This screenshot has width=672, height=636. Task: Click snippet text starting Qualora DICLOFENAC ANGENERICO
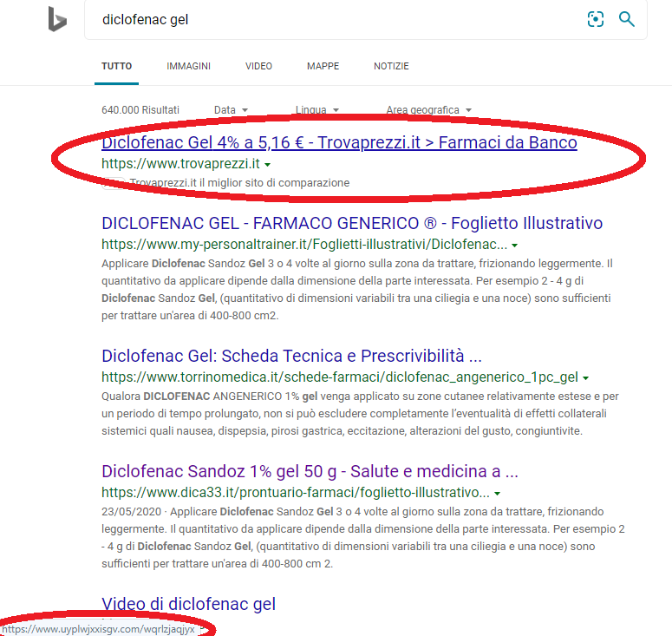click(x=360, y=413)
